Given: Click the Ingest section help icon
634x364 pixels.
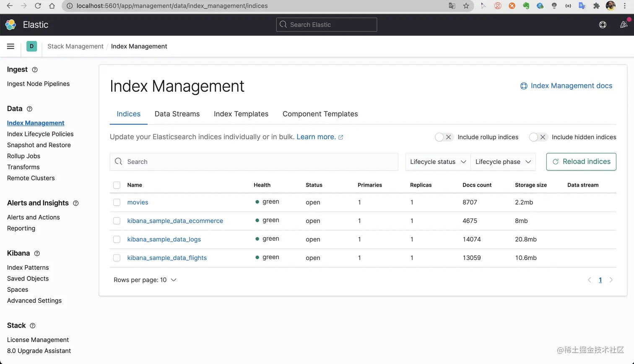Looking at the screenshot, I should click(35, 70).
